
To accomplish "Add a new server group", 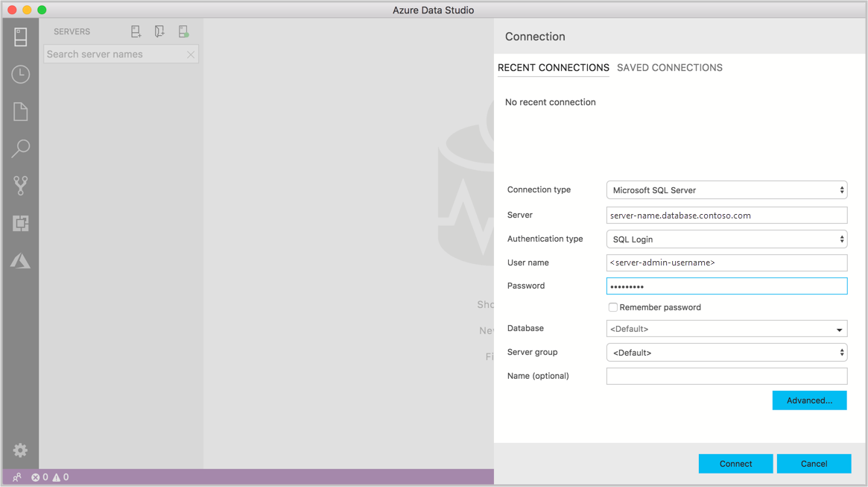I will pyautogui.click(x=159, y=31).
